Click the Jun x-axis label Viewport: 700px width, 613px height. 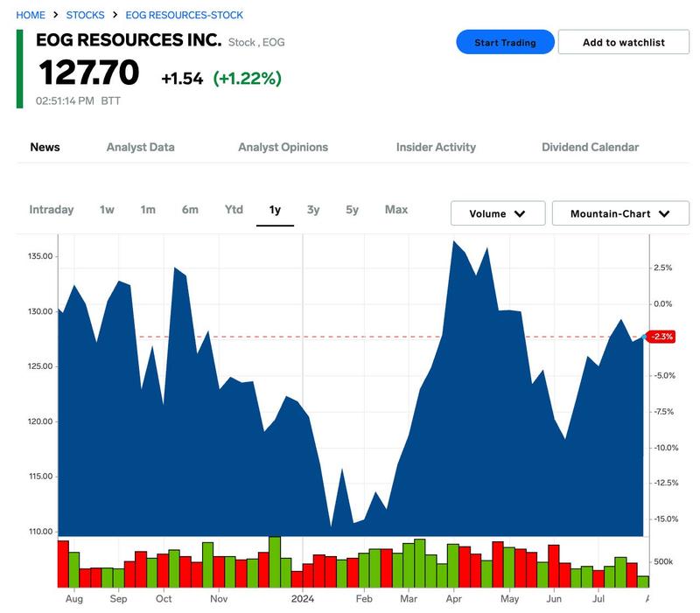tap(554, 599)
